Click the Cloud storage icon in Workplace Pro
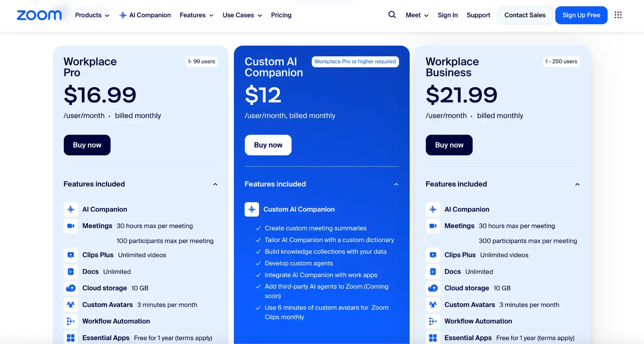 click(x=70, y=288)
